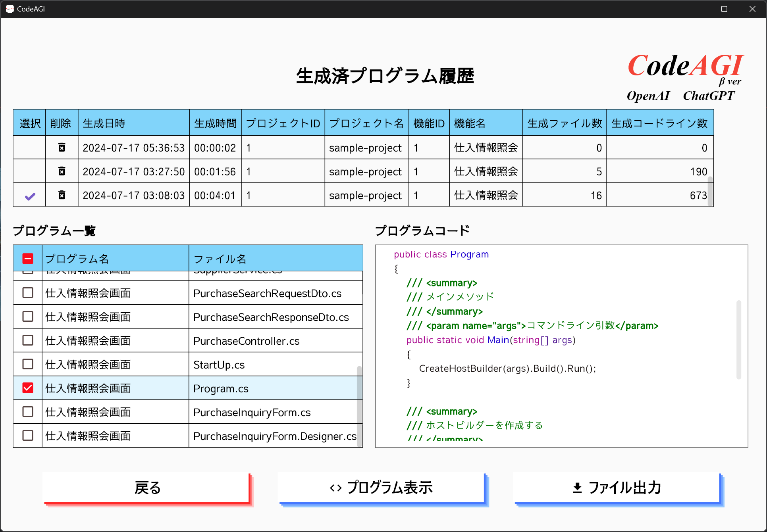This screenshot has width=767, height=532.
Task: Click the program code panel scrollbar
Action: [739, 340]
